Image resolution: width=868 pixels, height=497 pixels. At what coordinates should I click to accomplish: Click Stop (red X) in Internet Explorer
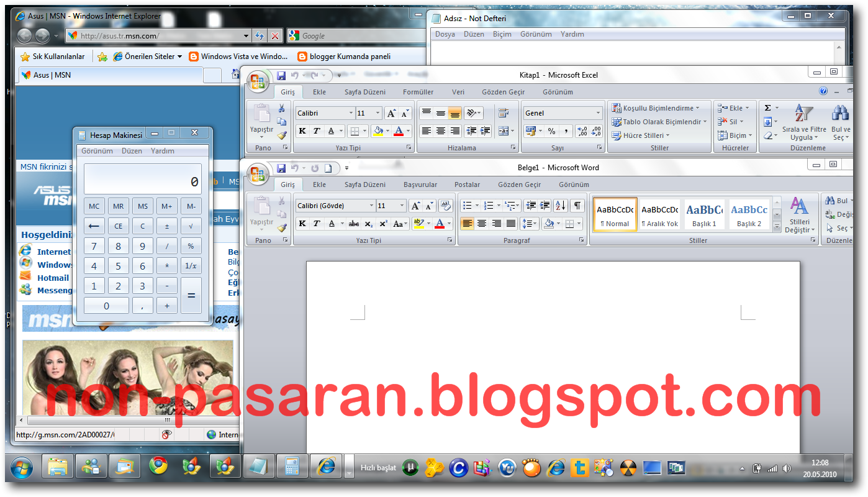(275, 35)
